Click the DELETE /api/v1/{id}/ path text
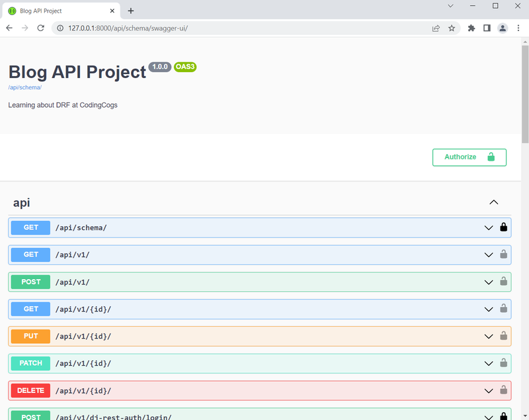The width and height of the screenshot is (529, 420). 83,391
